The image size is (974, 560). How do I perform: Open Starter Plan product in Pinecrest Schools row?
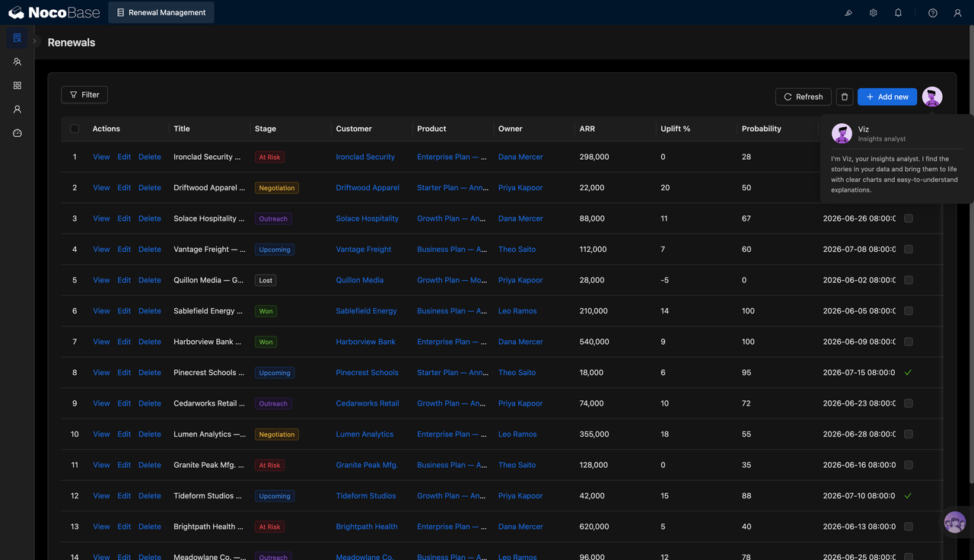point(453,373)
